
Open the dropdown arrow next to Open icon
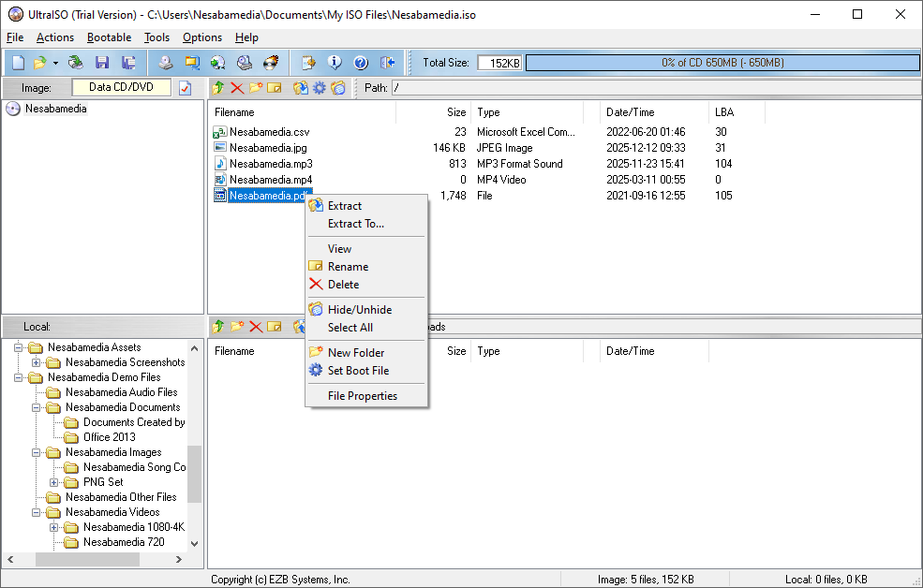point(55,63)
